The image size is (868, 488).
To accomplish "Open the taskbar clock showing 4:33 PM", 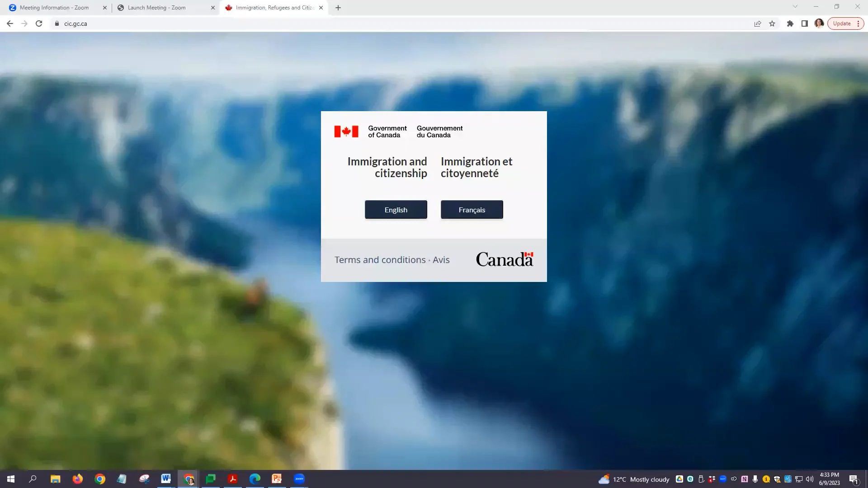I will coord(830,479).
